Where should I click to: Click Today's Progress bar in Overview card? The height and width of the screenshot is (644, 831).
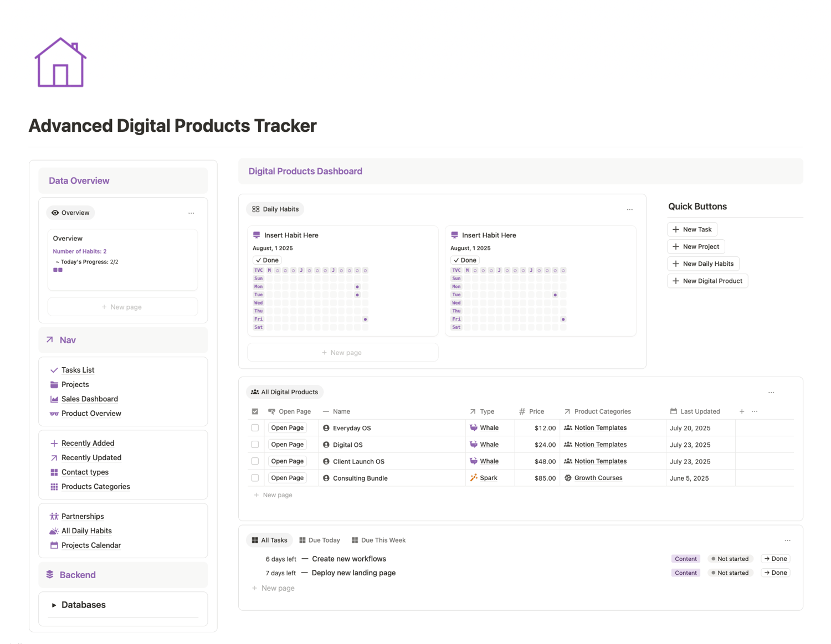click(x=58, y=270)
